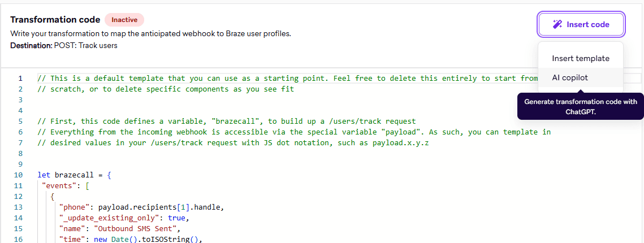The width and height of the screenshot is (644, 243).
Task: Click the toISOString call on line 16
Action: (x=168, y=239)
